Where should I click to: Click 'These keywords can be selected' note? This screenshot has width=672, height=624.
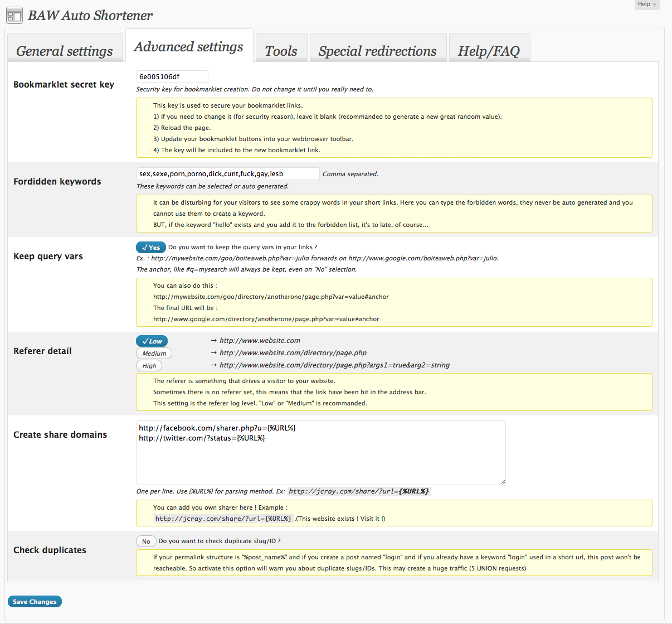(212, 186)
